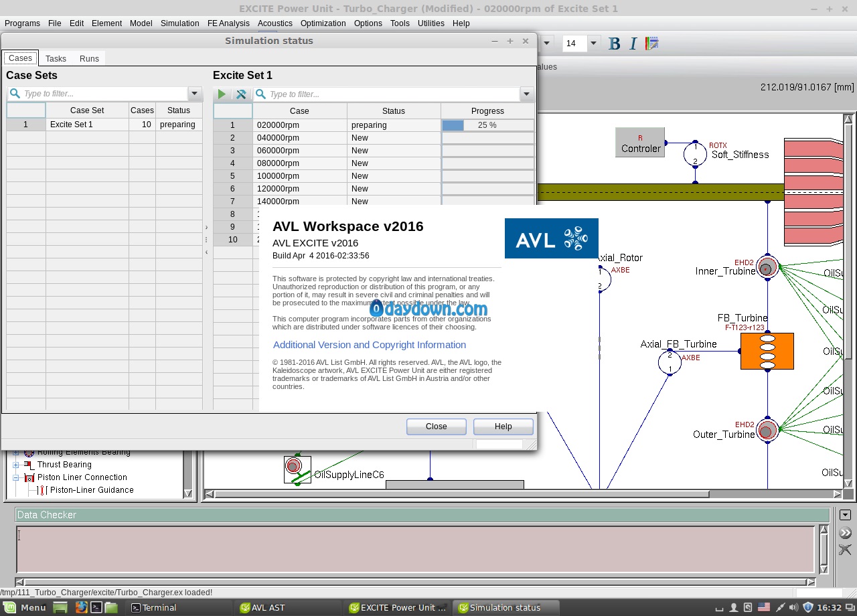Expand the Rolling Elements Bearing node

tap(16, 453)
